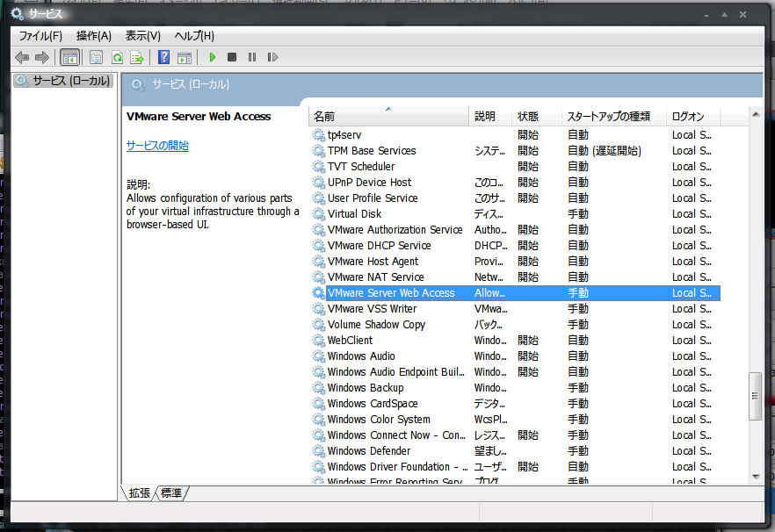The height and width of the screenshot is (532, 775).
Task: Click the Forward arrow toolbar button
Action: click(x=41, y=57)
